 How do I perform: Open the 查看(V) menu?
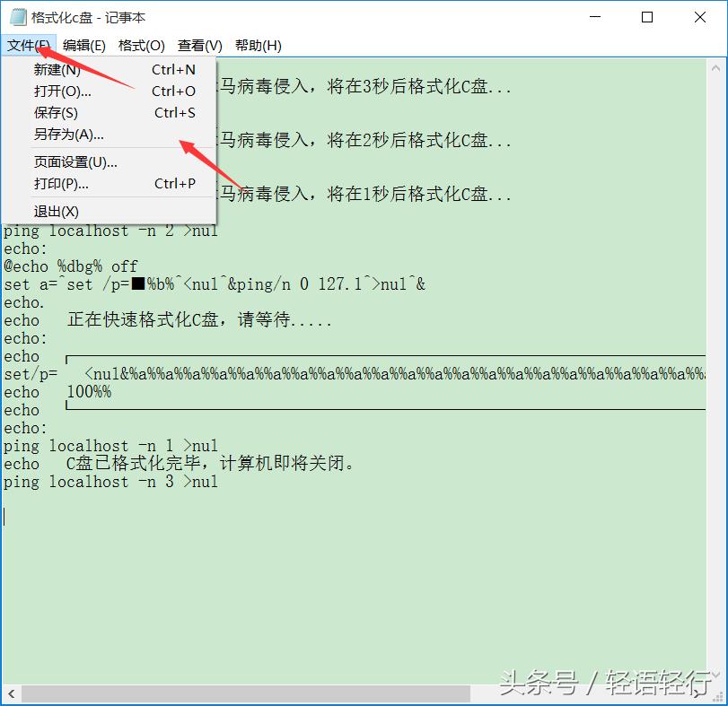[x=199, y=45]
